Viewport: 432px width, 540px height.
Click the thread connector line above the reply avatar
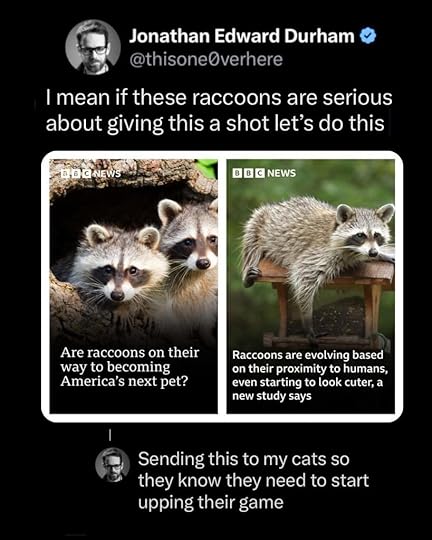[110, 435]
